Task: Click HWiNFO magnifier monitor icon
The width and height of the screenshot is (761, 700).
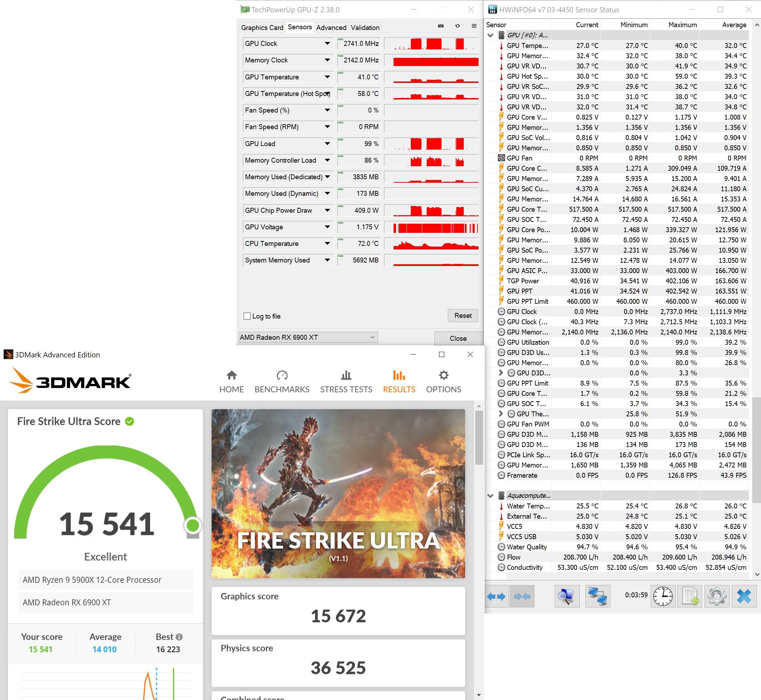Action: click(567, 597)
